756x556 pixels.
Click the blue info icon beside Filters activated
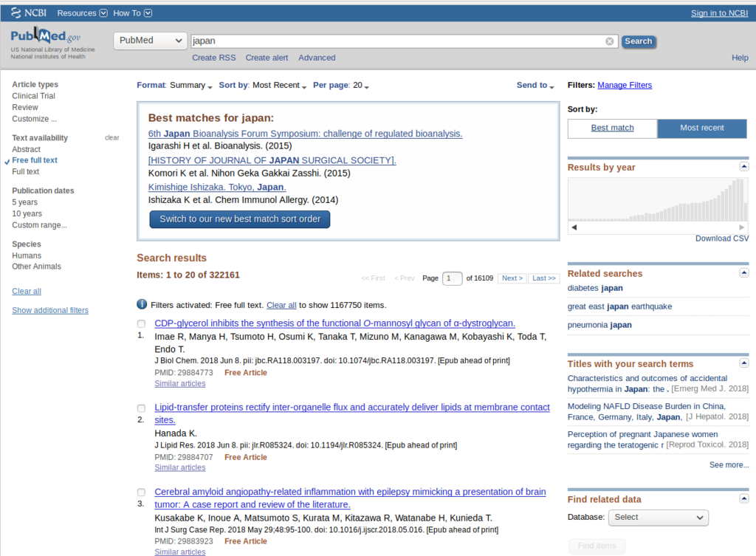coord(142,304)
